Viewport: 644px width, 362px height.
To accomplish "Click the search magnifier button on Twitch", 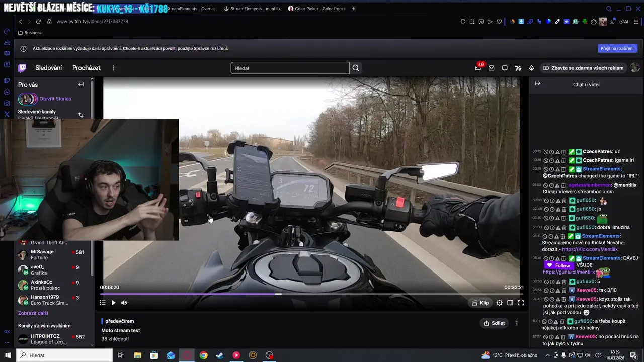I will pos(356,68).
